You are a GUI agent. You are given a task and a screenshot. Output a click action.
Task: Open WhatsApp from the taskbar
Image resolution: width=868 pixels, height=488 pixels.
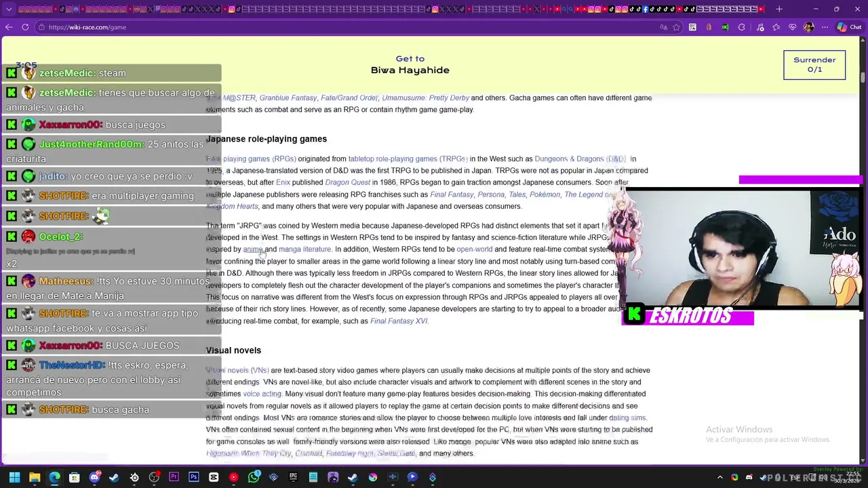pyautogui.click(x=254, y=477)
